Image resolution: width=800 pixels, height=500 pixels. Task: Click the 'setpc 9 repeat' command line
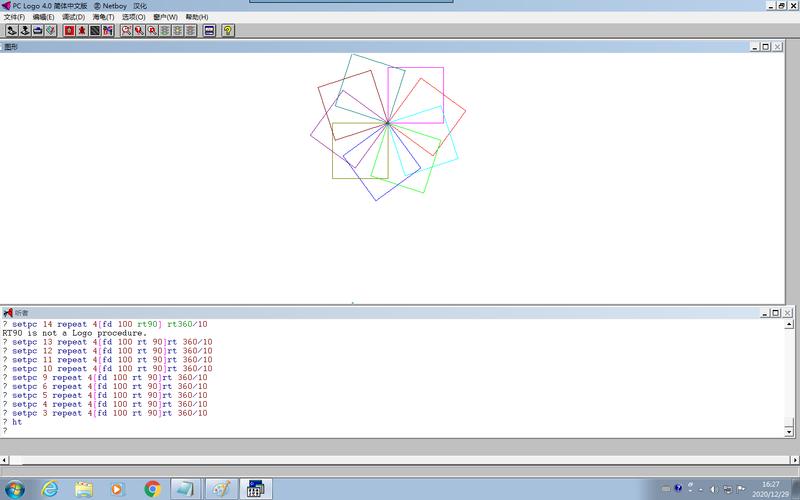point(105,378)
